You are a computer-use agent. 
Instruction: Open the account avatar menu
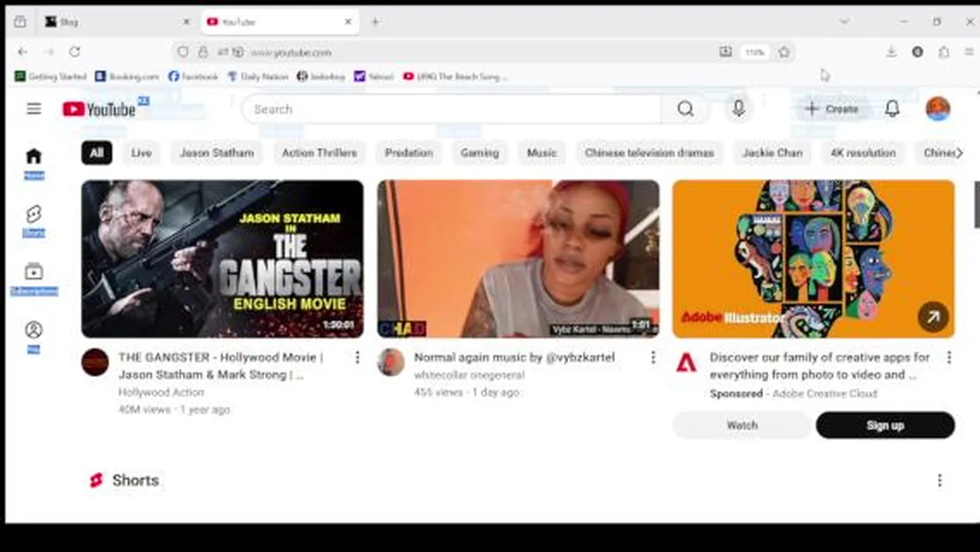(x=937, y=109)
